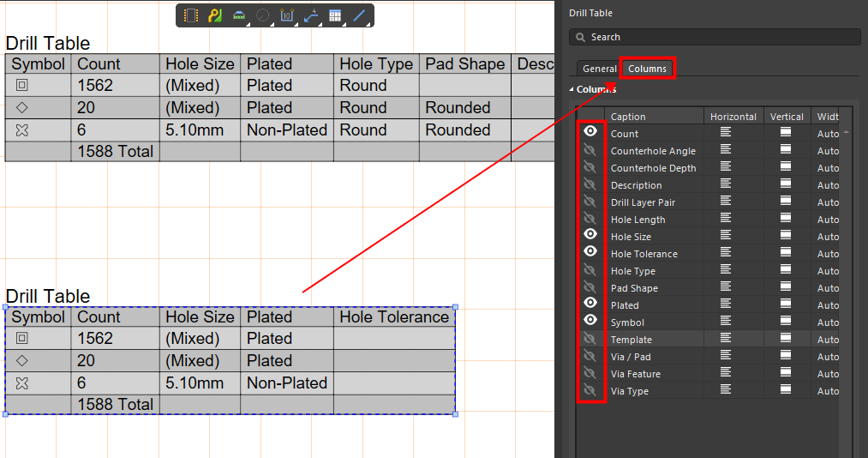Click the Caption column header
Viewport: 868px width, 458px height.
point(628,117)
